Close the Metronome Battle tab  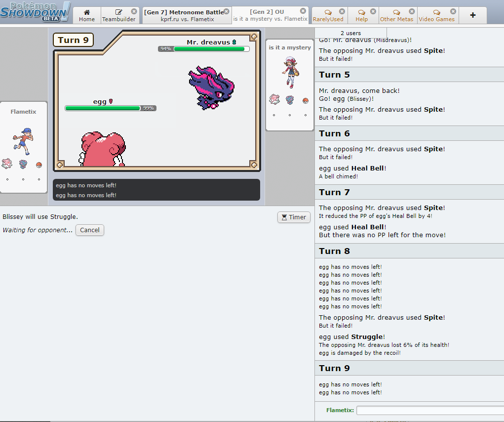coord(227,11)
